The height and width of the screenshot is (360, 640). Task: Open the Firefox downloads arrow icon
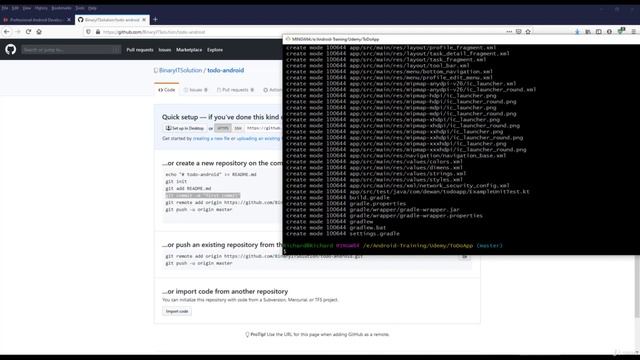pyautogui.click(x=577, y=31)
